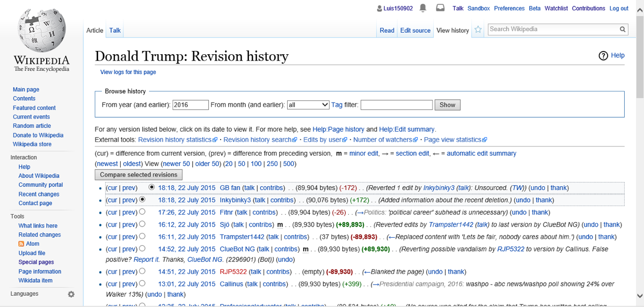Open Page information in sidebar
The image size is (644, 307).
(x=40, y=272)
